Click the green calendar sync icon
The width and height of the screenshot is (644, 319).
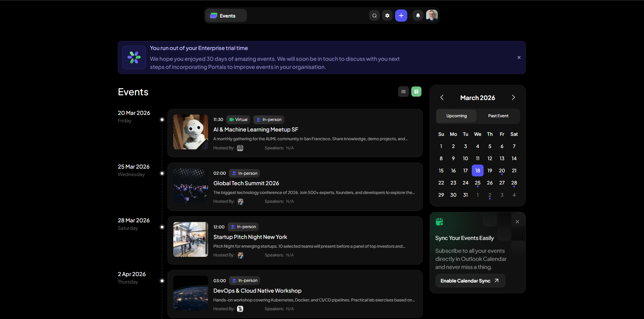(439, 222)
